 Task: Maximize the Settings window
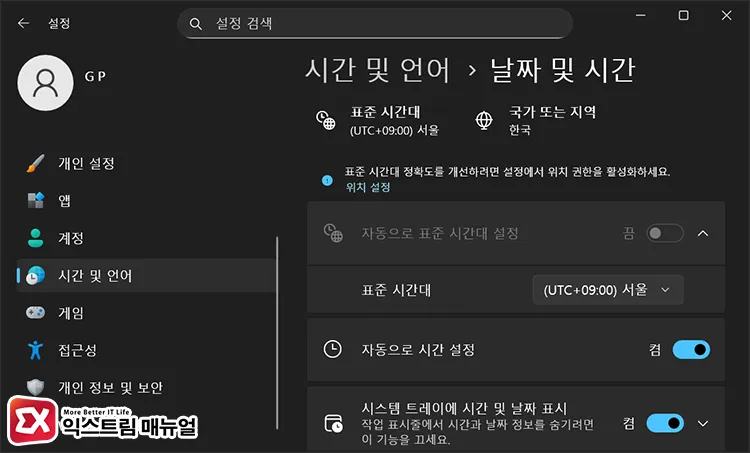tap(684, 15)
